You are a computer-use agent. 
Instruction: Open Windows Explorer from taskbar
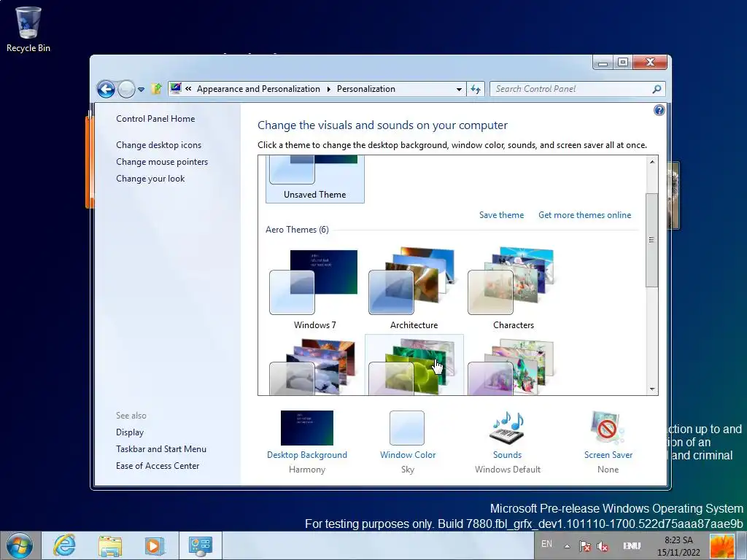(x=110, y=545)
